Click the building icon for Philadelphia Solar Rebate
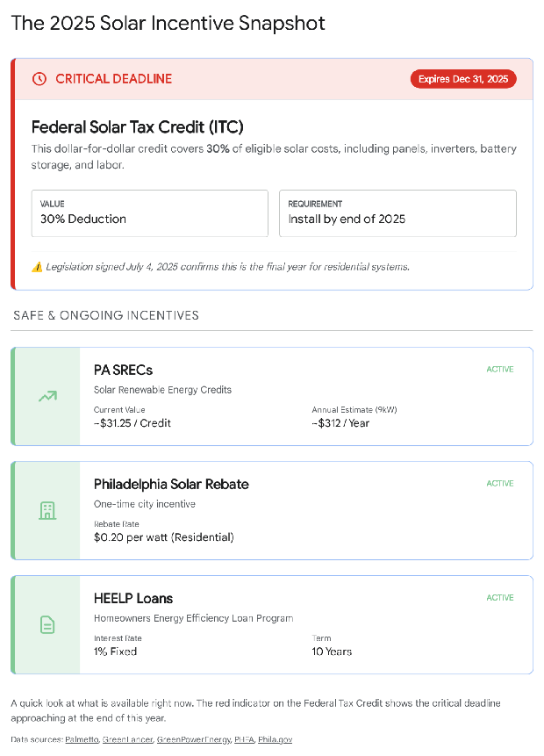The height and width of the screenshot is (756, 544). 47,510
